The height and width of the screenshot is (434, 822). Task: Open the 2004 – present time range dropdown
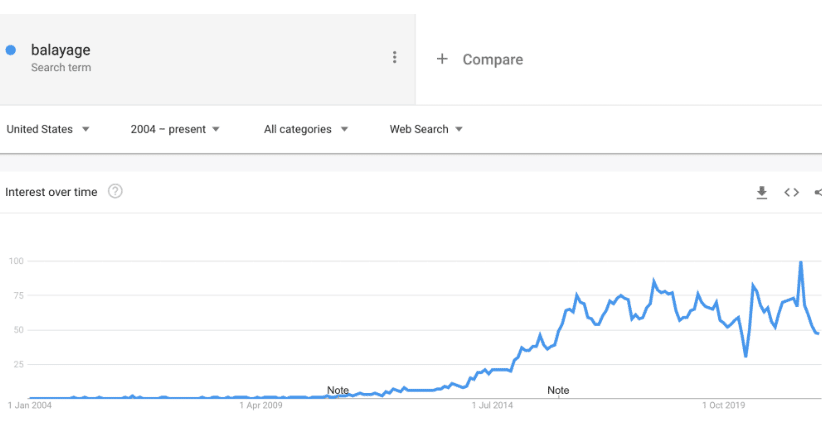tap(175, 129)
